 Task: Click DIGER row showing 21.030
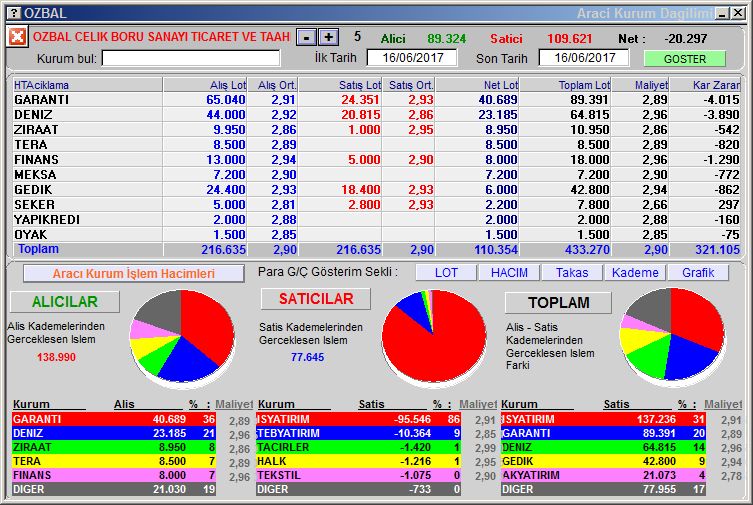(x=114, y=489)
